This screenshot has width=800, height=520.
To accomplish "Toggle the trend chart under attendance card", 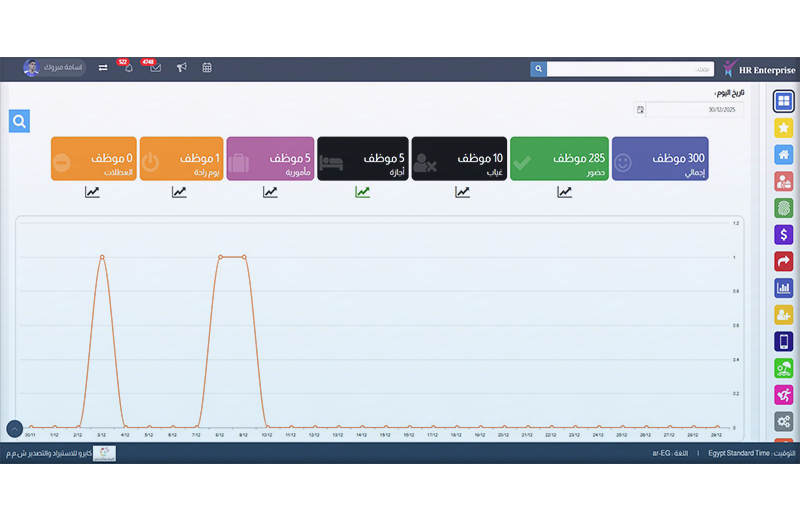I will (564, 192).
